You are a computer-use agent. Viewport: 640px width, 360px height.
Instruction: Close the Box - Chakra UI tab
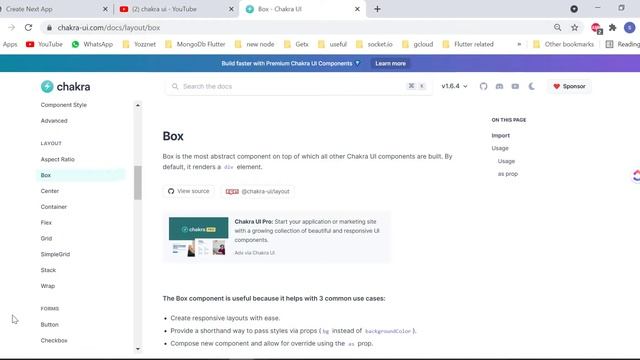click(x=357, y=9)
